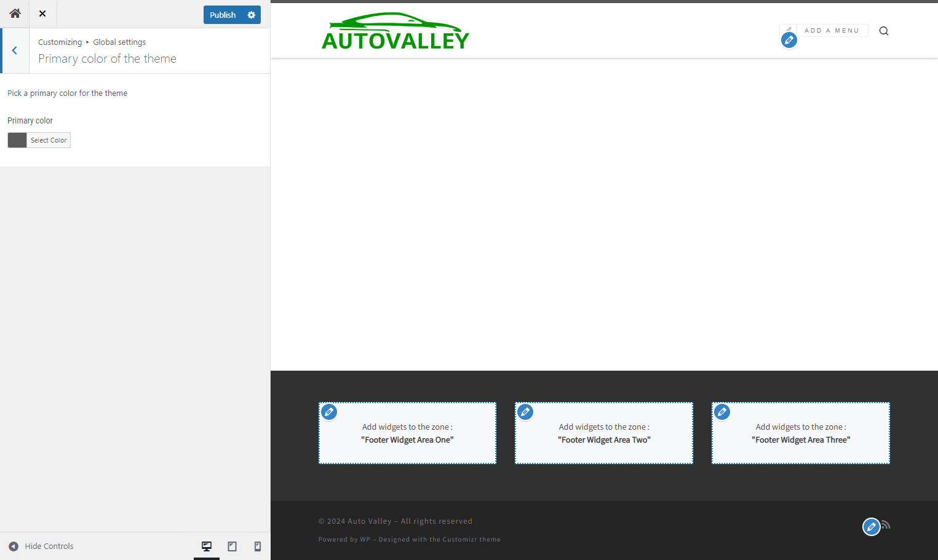Click the AutoValley site logo
Viewport: 938px width, 560px height.
pos(395,31)
